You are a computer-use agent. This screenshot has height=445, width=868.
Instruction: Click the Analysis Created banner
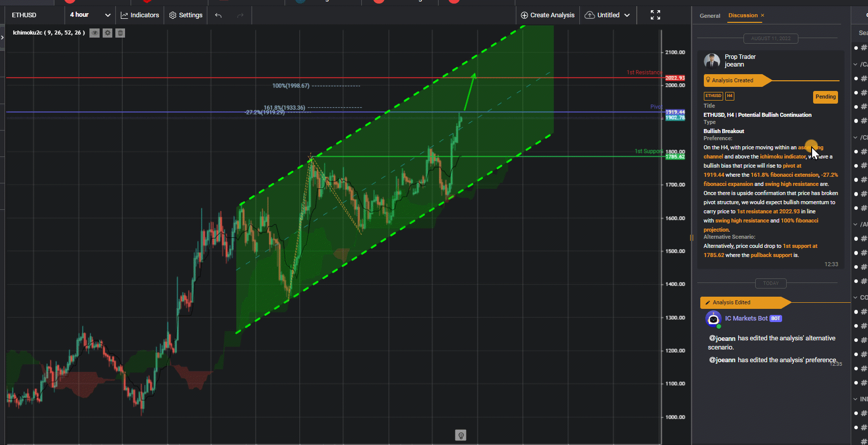tap(738, 80)
